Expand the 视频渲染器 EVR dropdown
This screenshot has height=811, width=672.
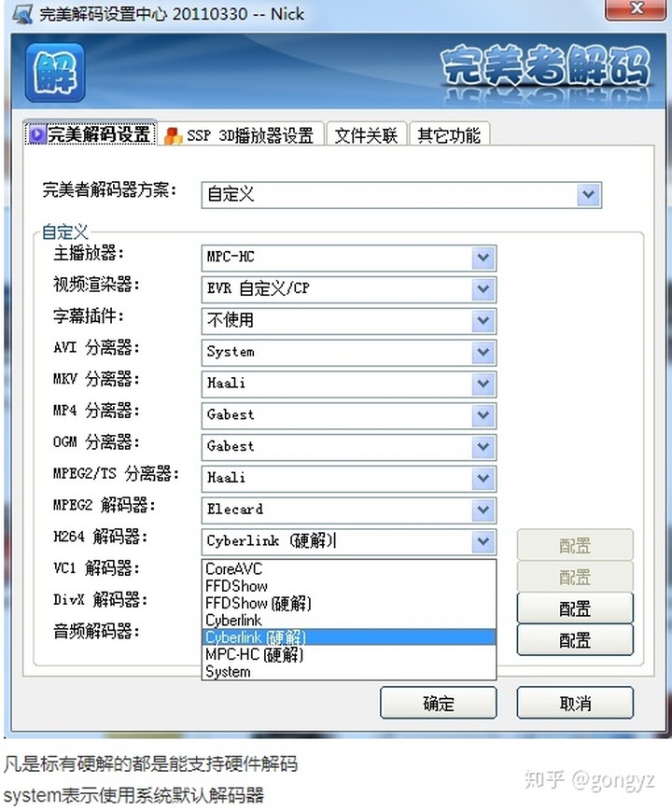tap(483, 288)
